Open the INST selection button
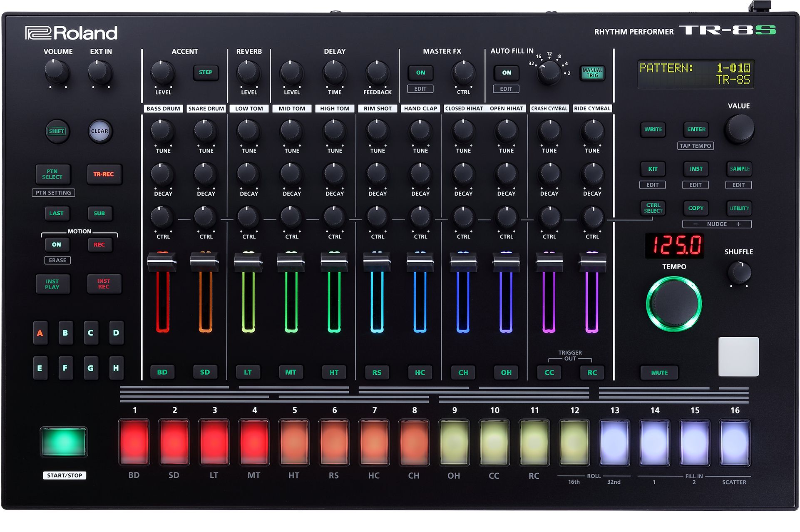800x532 pixels. pyautogui.click(x=696, y=169)
